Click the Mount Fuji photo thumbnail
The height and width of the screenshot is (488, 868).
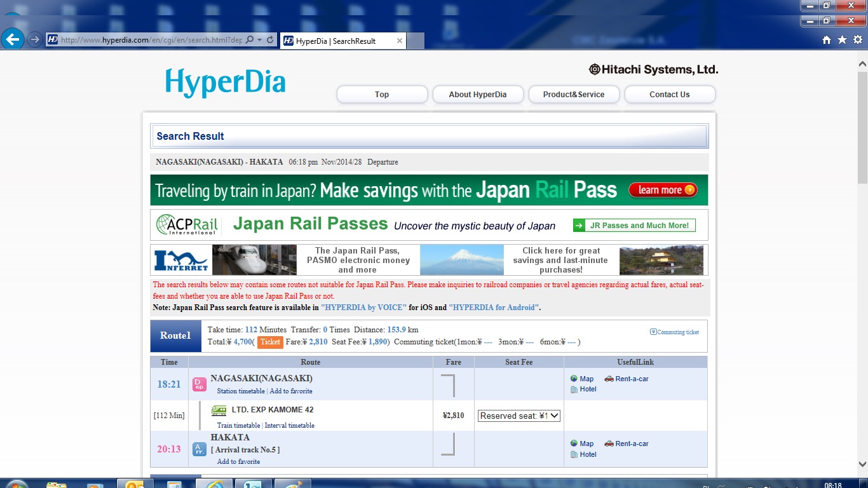(x=462, y=260)
